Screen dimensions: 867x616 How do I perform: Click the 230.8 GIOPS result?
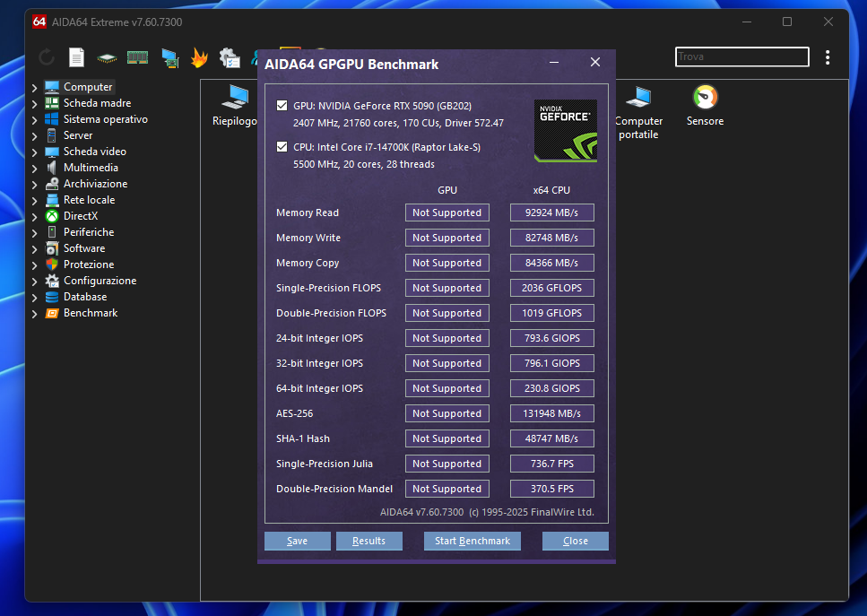pos(551,388)
